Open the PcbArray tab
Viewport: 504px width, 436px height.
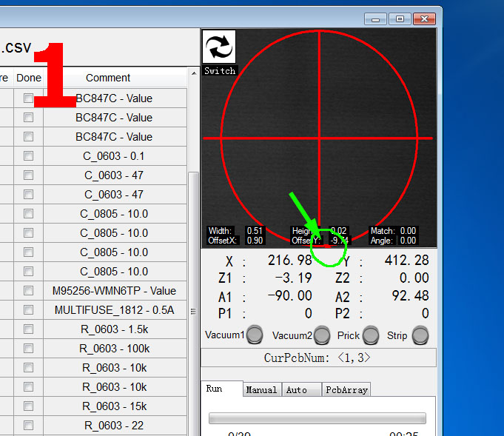tap(346, 389)
